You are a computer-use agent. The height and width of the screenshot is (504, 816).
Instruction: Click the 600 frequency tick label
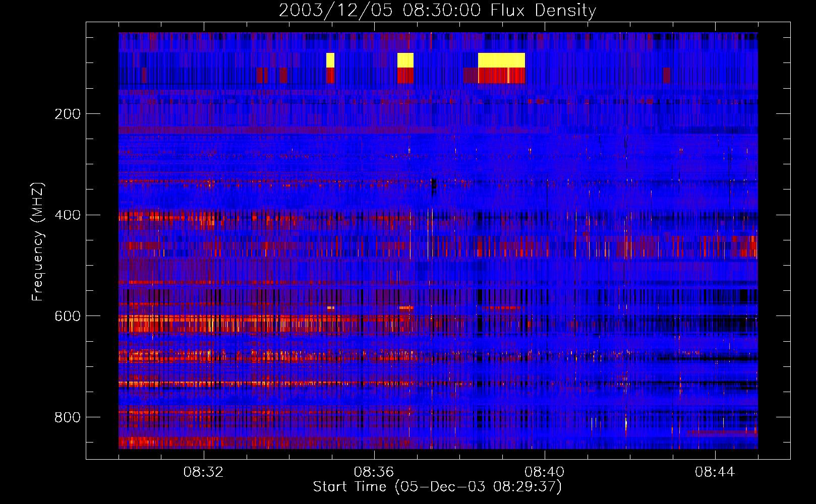point(68,316)
